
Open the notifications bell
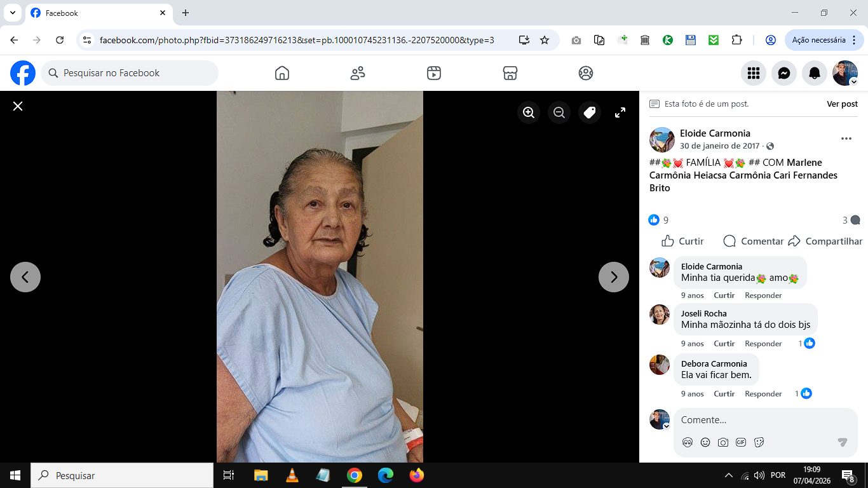point(815,73)
